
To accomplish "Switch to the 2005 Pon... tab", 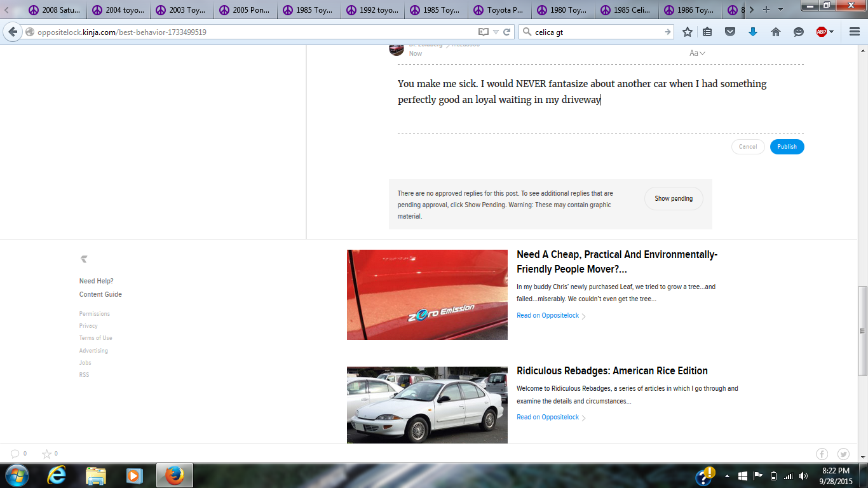I will click(x=245, y=10).
